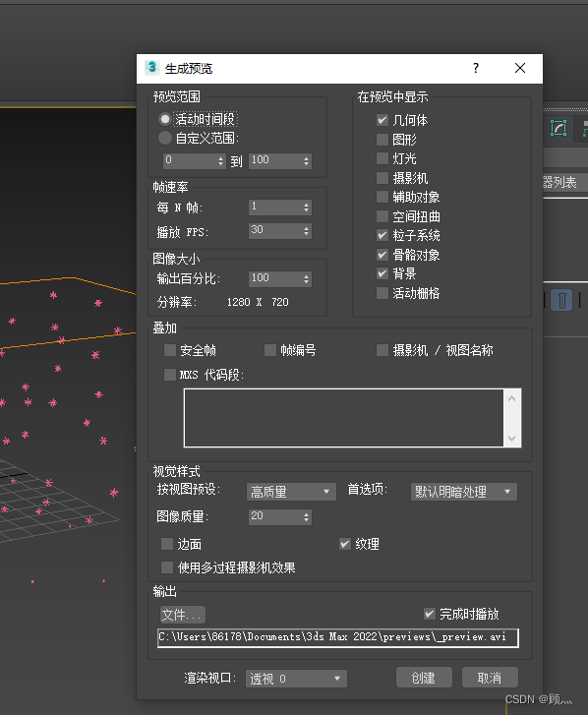Enable 使用多过程摄影机效果 checkbox

click(x=167, y=567)
